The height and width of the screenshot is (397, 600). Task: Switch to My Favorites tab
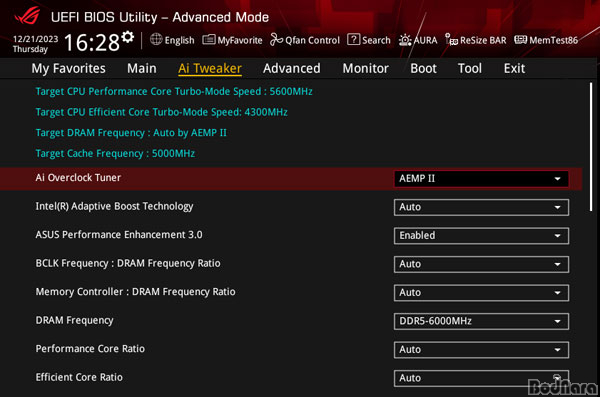[x=68, y=69]
